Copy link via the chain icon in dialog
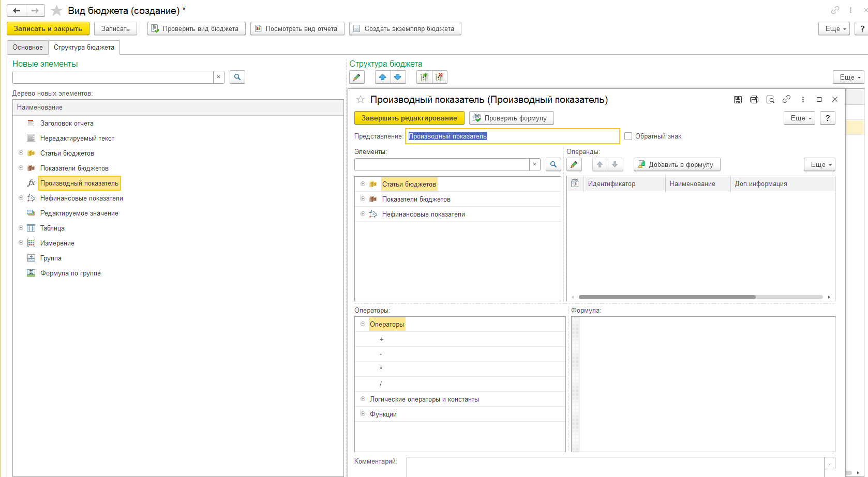 click(x=786, y=99)
